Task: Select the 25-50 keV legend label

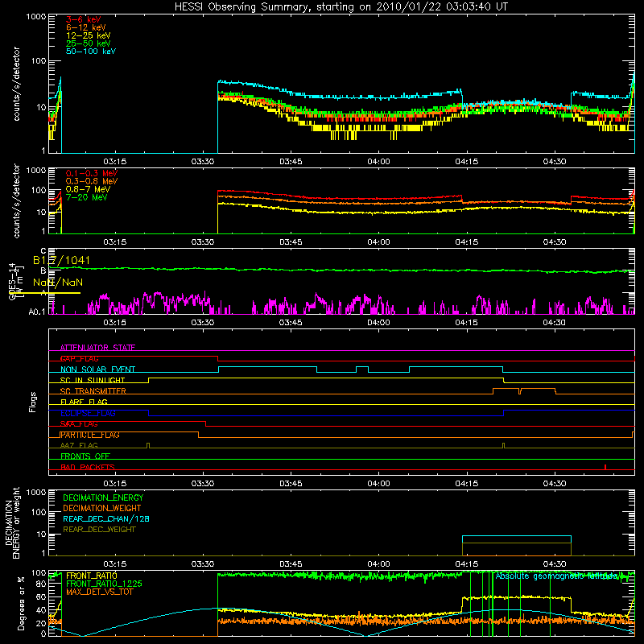Action: (x=88, y=43)
